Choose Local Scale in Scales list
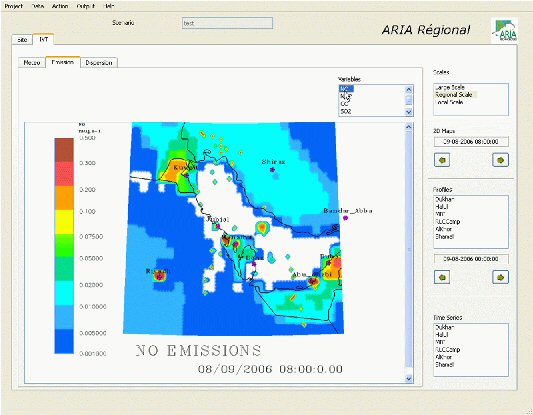The width and height of the screenshot is (533, 415). 449,102
